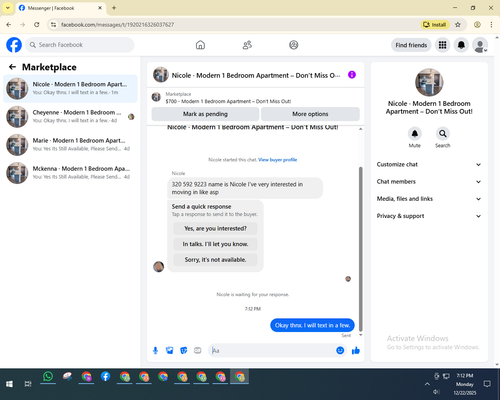Image resolution: width=500 pixels, height=400 pixels.
Task: Click Find friends button
Action: click(411, 45)
